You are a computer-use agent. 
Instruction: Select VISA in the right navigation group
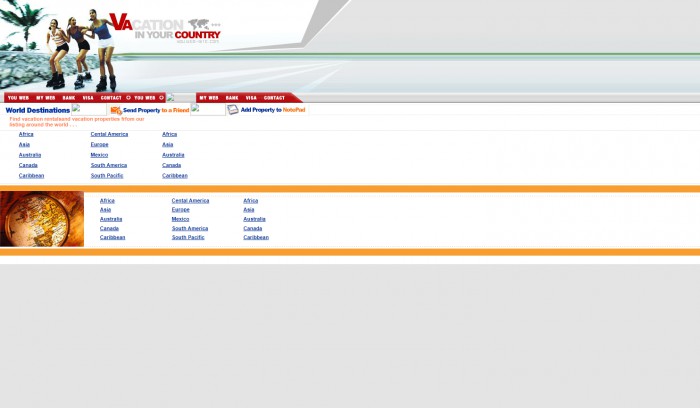tap(251, 98)
